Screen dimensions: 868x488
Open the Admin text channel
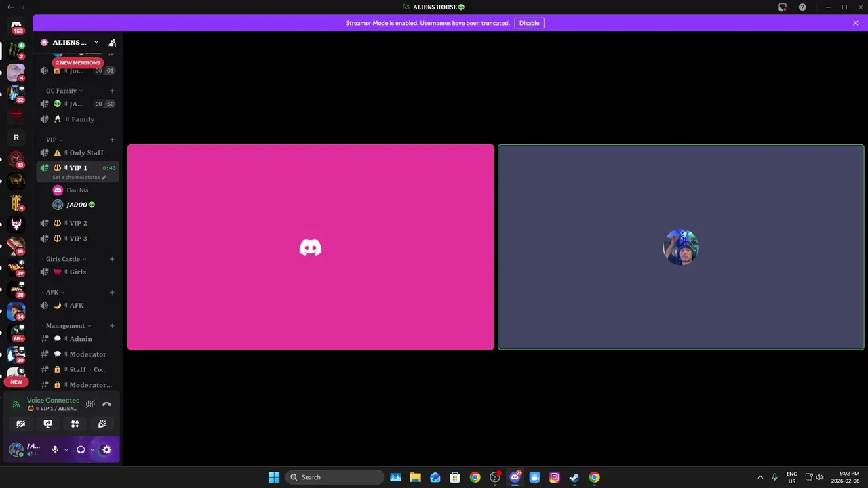click(77, 339)
